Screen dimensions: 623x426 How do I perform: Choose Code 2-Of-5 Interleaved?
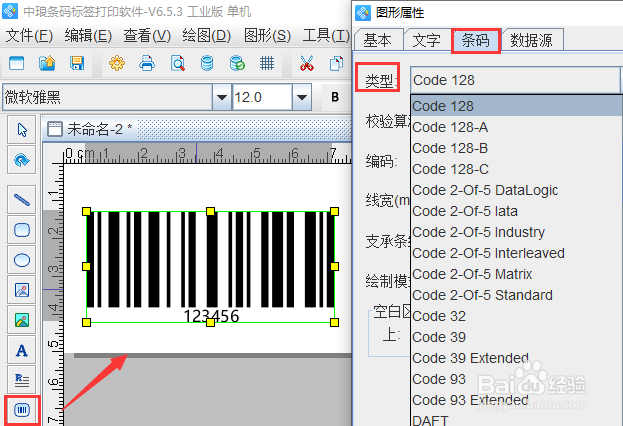516,253
